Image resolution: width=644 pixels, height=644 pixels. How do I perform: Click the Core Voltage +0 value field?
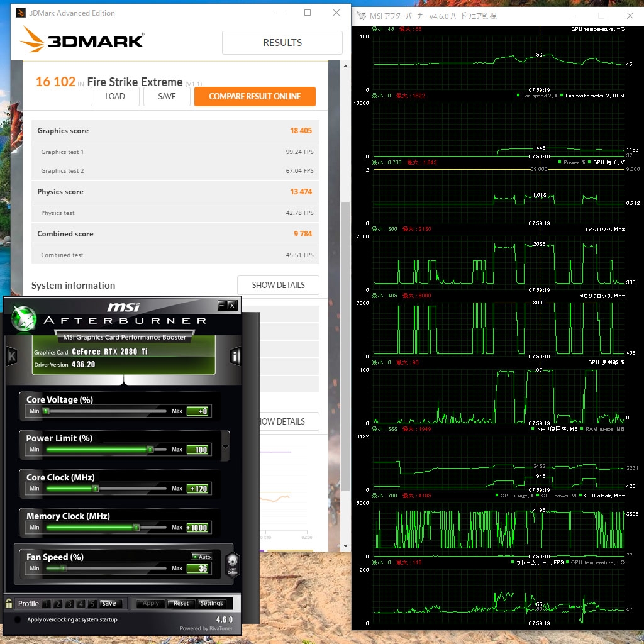click(197, 411)
